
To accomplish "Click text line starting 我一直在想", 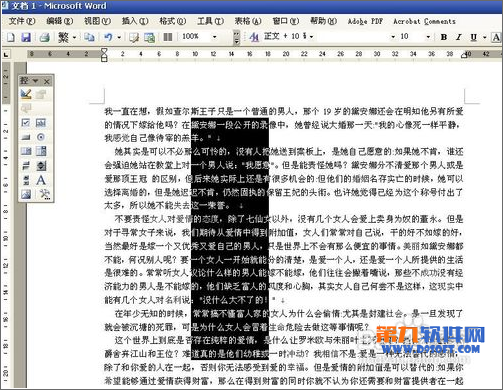I will (284, 111).
